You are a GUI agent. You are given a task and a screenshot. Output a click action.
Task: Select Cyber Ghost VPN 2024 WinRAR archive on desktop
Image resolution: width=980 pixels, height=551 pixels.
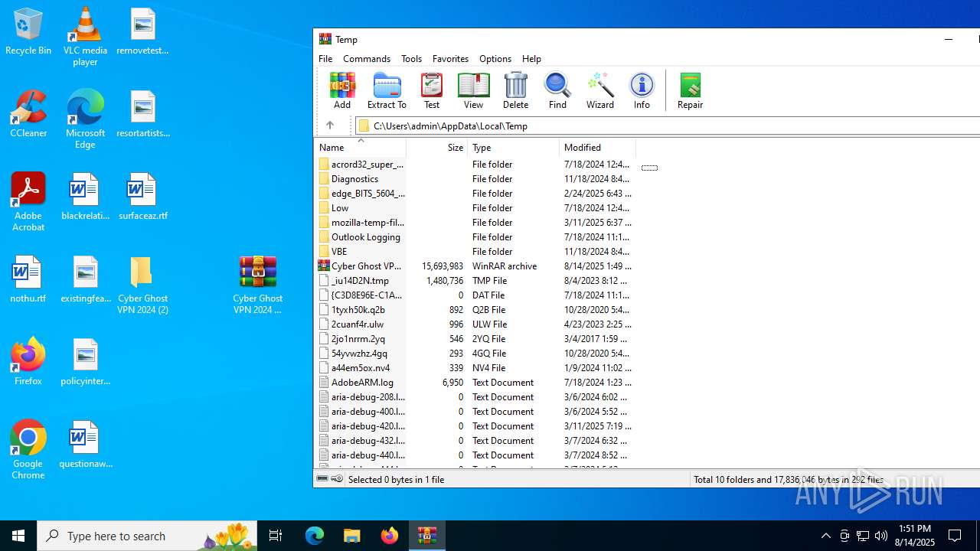click(x=257, y=285)
